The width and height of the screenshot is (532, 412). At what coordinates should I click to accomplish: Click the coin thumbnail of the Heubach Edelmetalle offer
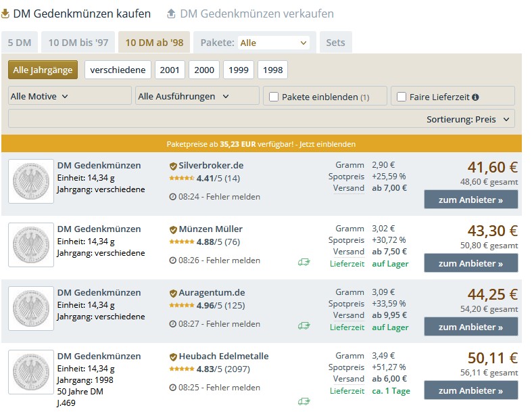point(31,372)
